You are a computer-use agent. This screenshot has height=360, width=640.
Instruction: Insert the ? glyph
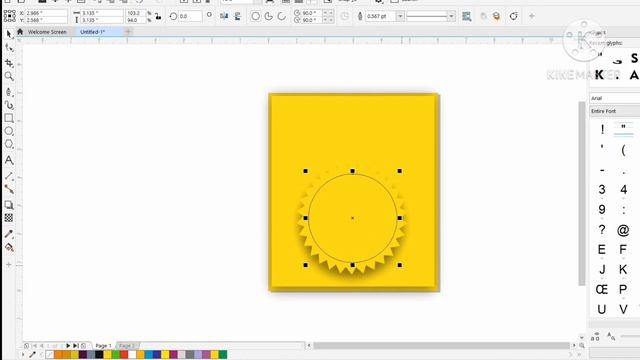click(602, 230)
